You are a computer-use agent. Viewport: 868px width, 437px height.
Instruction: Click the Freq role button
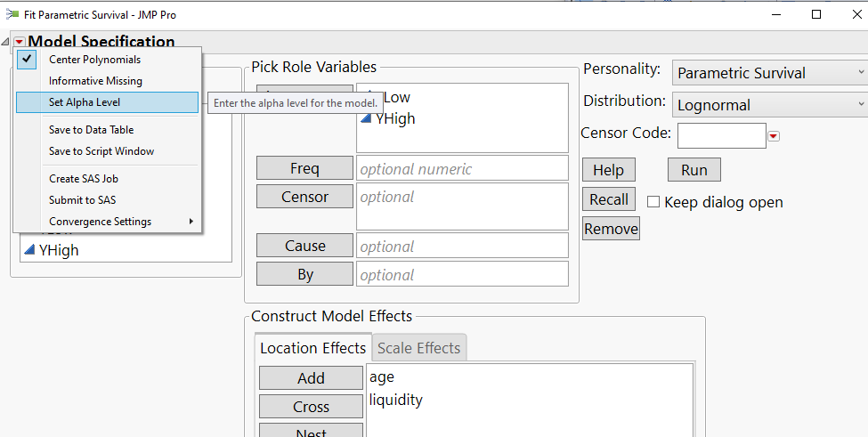point(304,167)
